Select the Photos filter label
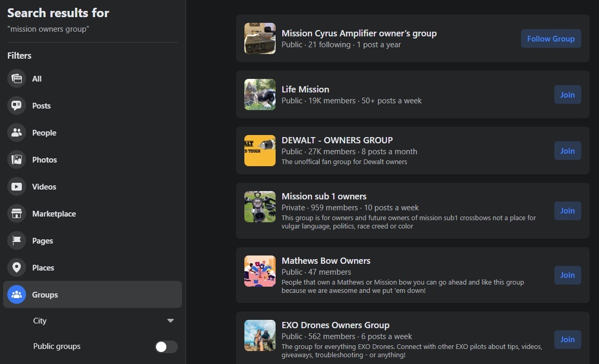This screenshot has width=599, height=364. pyautogui.click(x=44, y=160)
